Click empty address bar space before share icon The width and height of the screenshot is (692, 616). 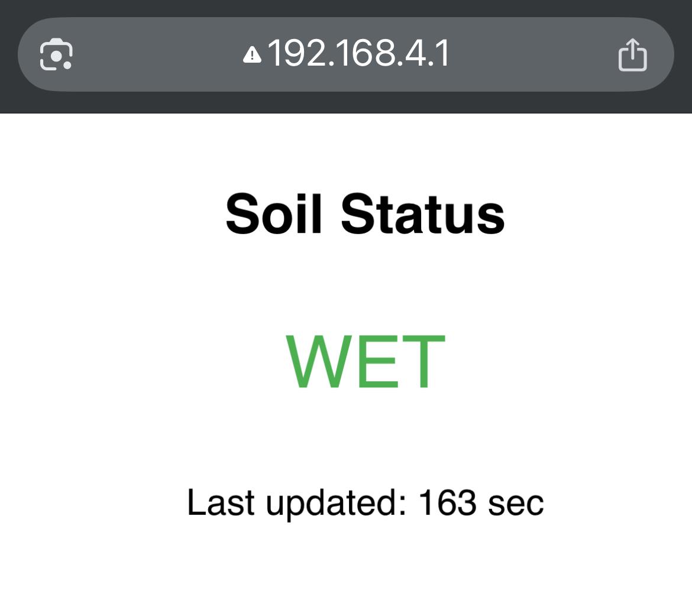coord(533,54)
